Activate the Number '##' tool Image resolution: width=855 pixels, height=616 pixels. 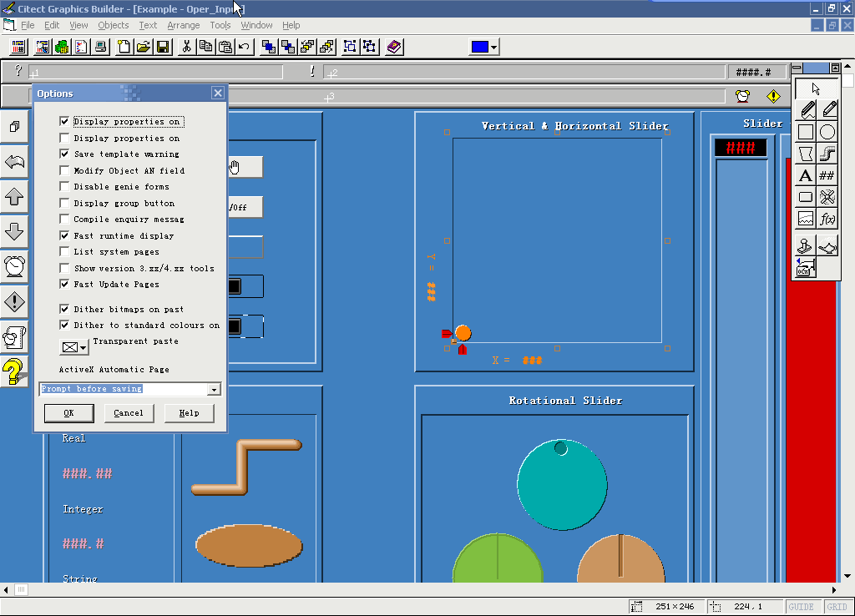point(827,175)
